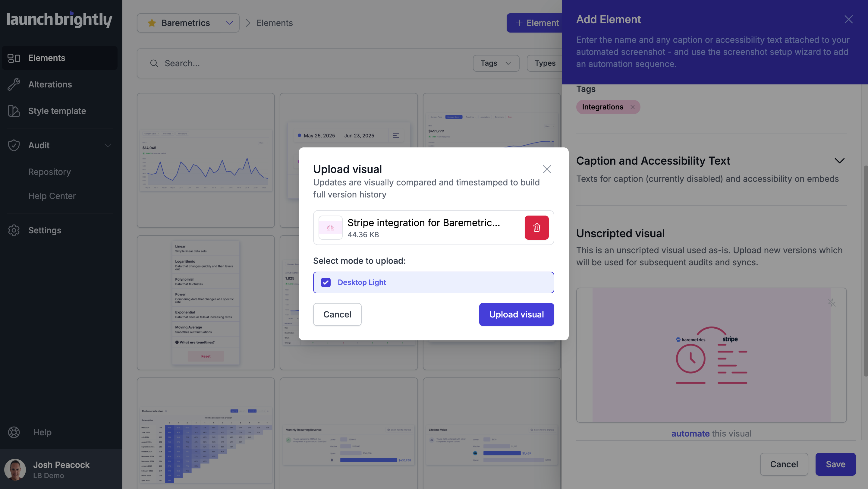This screenshot has width=868, height=489.
Task: Click the Stripe integration file thumbnail
Action: pyautogui.click(x=330, y=228)
